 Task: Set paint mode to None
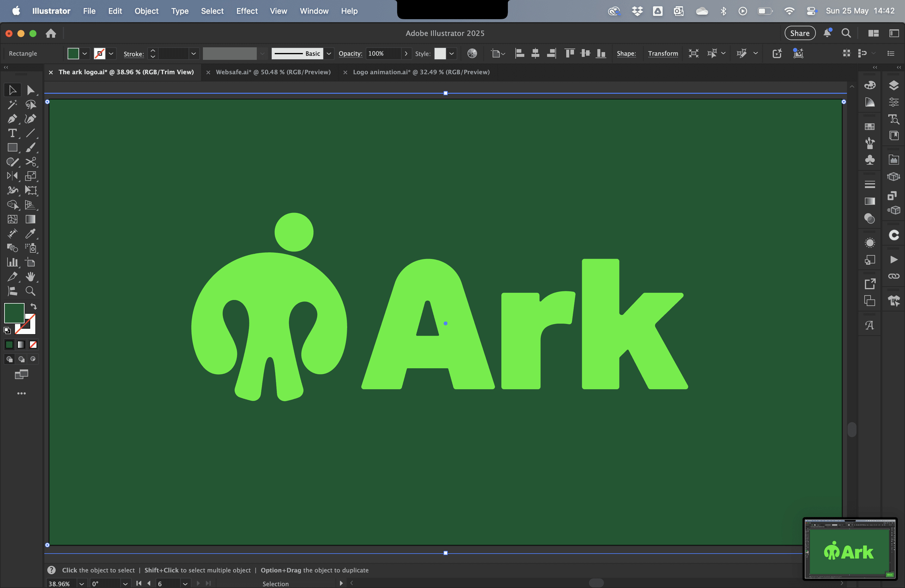[33, 345]
